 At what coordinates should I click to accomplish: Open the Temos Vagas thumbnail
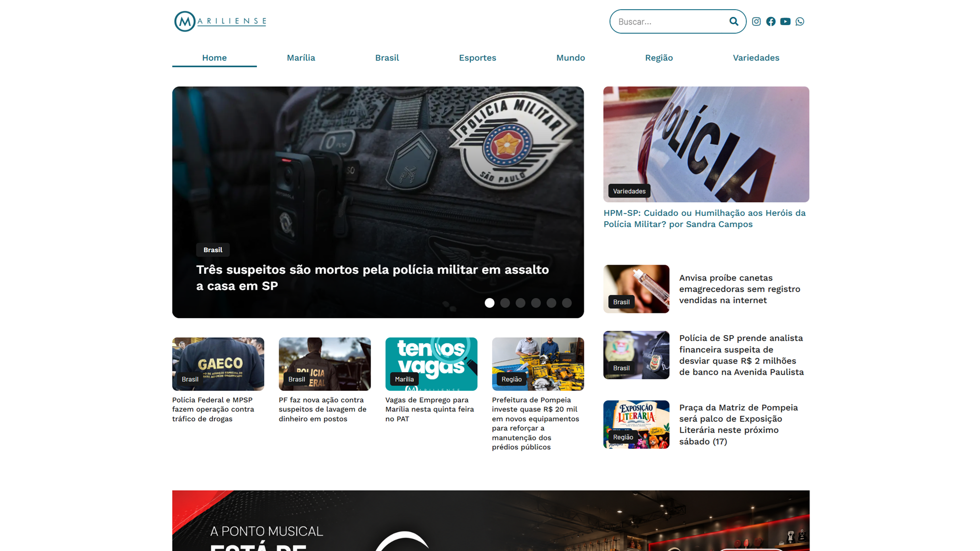tap(431, 364)
